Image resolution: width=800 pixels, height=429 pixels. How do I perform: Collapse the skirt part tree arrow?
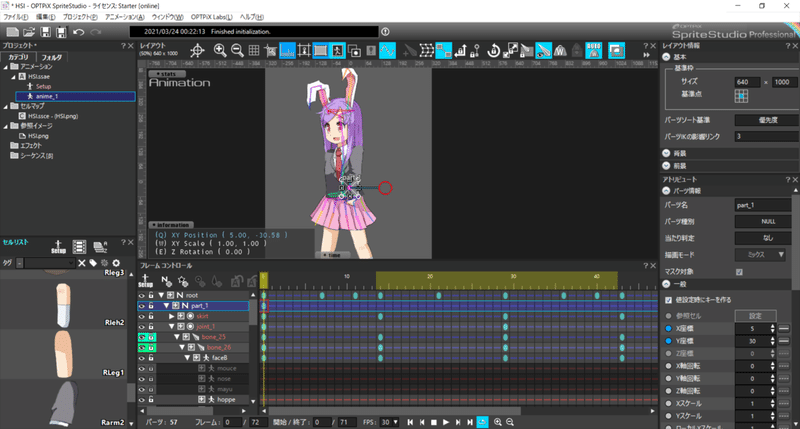(171, 316)
